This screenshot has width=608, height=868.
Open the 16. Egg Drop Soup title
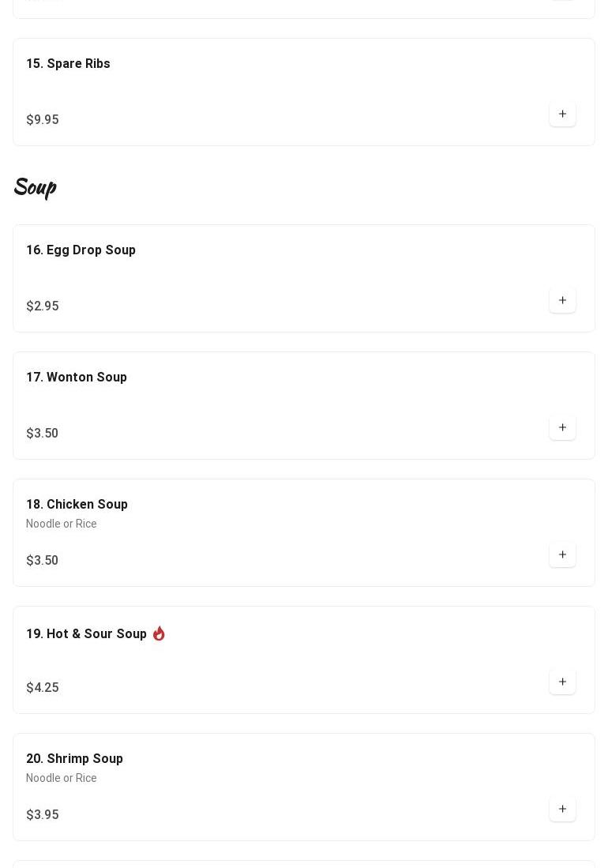pyautogui.click(x=81, y=250)
